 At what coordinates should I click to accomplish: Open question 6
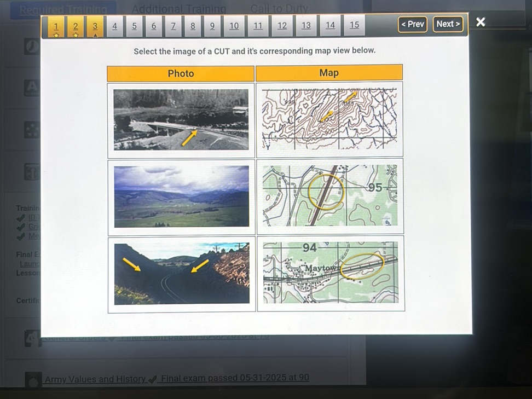coord(154,26)
